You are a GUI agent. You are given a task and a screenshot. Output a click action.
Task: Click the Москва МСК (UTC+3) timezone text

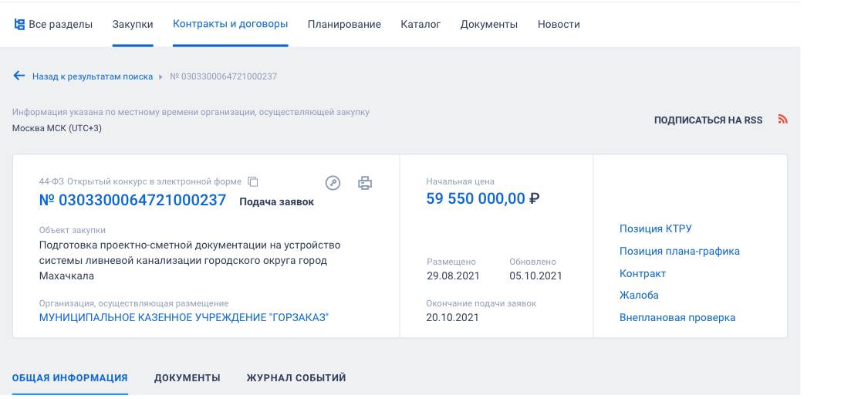[x=57, y=128]
